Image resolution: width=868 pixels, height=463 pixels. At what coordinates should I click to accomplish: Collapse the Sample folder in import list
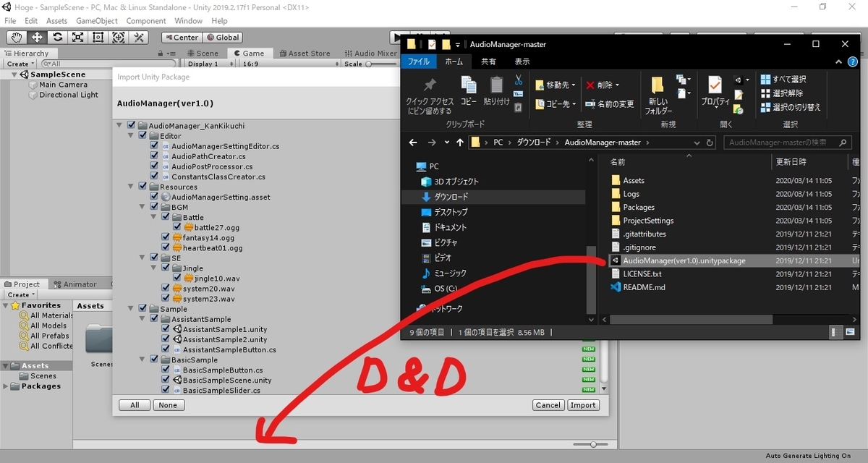coord(132,309)
